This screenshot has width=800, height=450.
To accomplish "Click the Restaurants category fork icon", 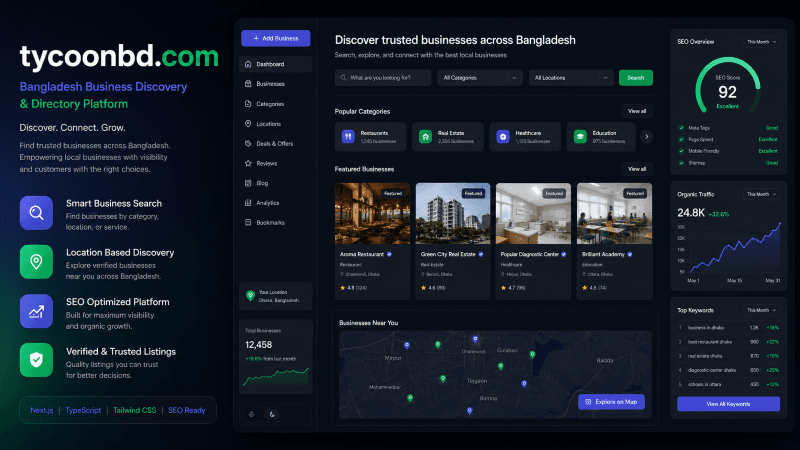I will click(x=348, y=136).
